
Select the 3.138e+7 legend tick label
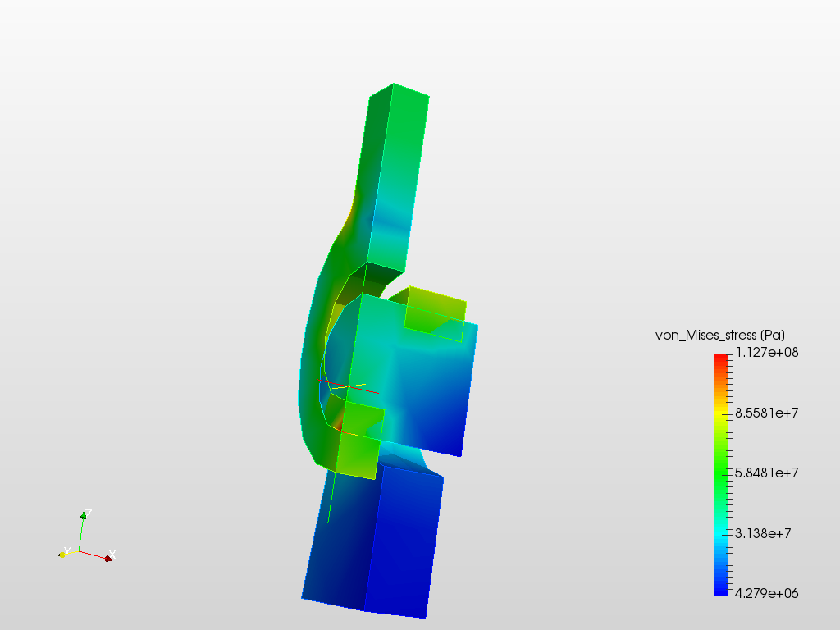763,533
